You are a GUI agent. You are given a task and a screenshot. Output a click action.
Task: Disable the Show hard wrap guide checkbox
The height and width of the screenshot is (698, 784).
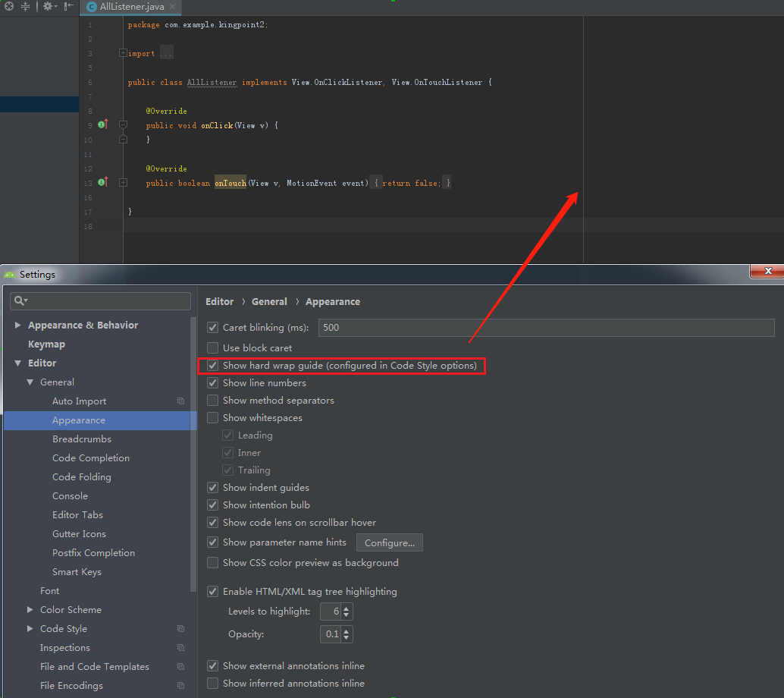click(213, 366)
